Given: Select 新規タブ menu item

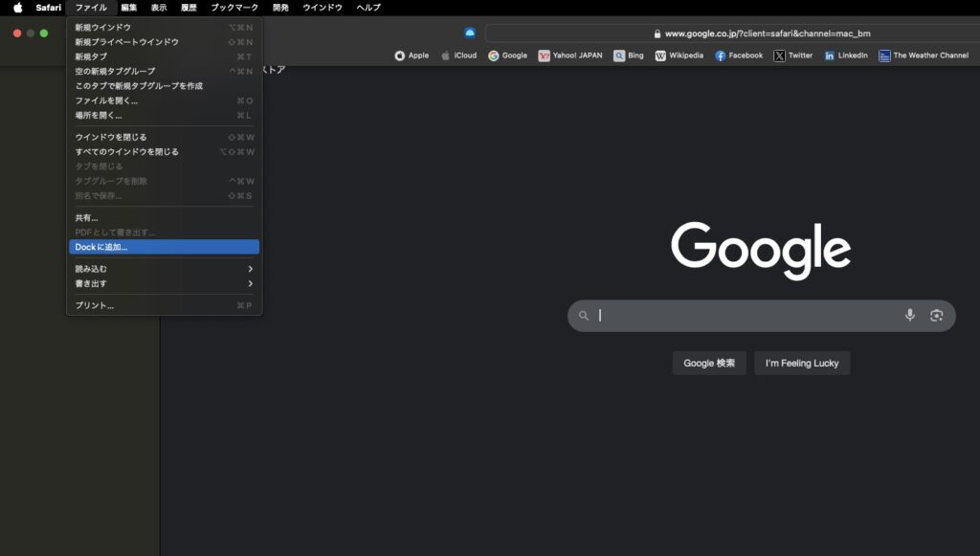Looking at the screenshot, I should (x=164, y=56).
